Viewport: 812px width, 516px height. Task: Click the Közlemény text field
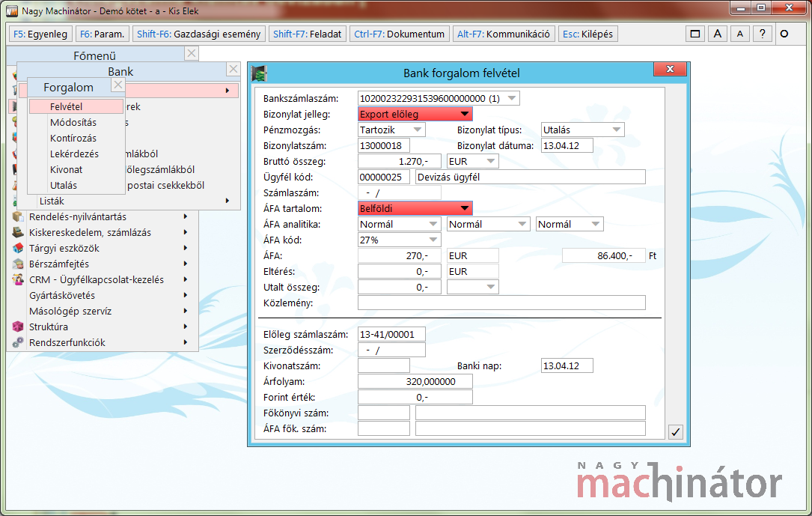(501, 303)
